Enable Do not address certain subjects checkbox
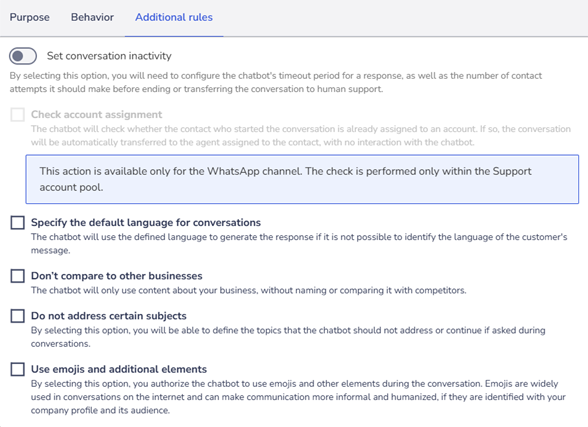The image size is (588, 427). [x=18, y=316]
